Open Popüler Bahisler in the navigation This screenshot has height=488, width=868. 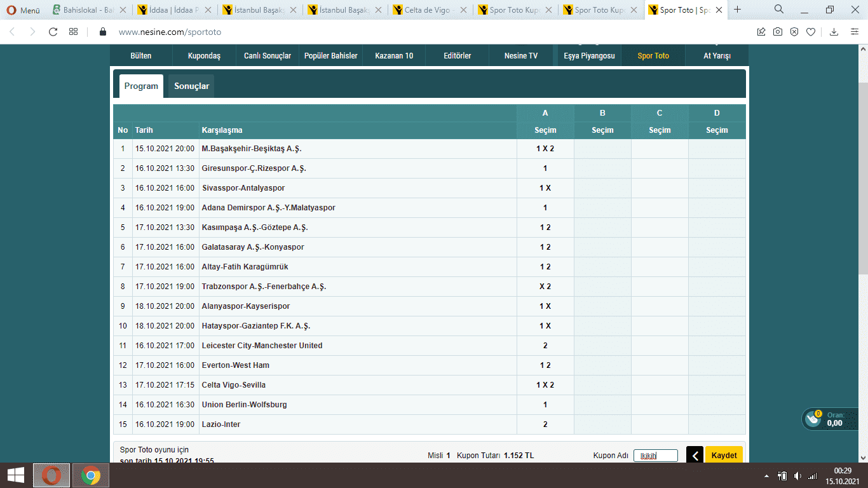coord(331,56)
